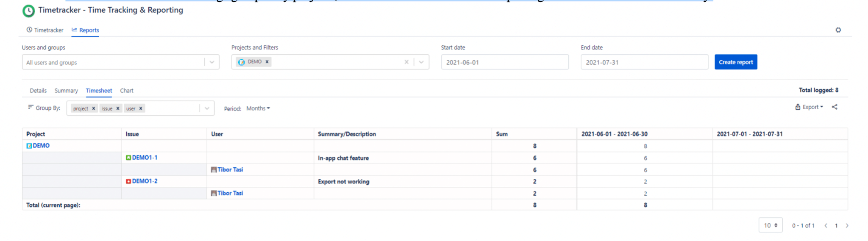Open the Summary report tab

tap(66, 91)
